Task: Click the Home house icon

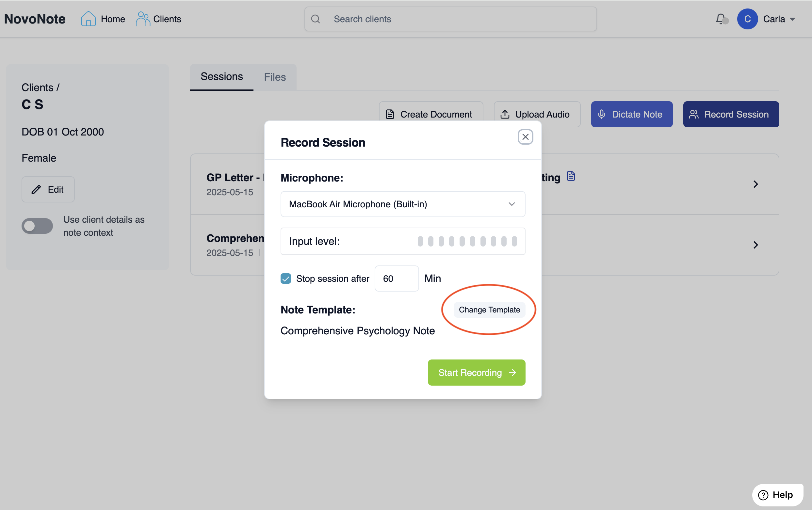Action: pyautogui.click(x=88, y=19)
